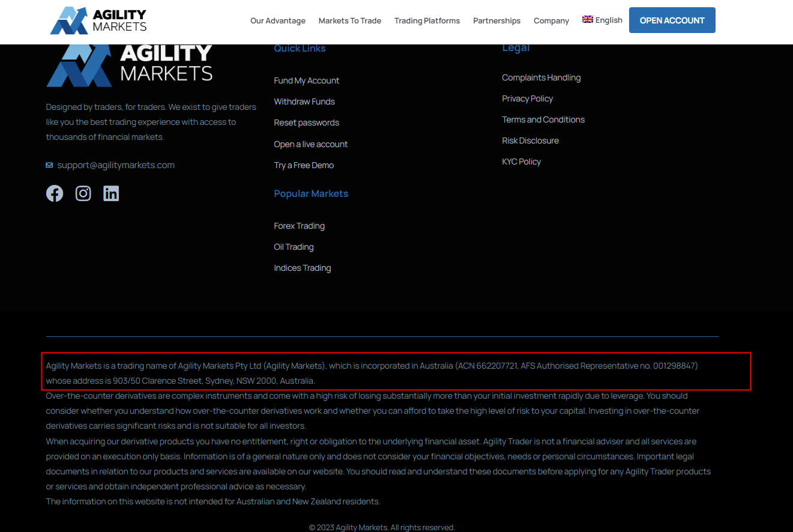
Task: Open Oil Trading link
Action: (x=294, y=247)
